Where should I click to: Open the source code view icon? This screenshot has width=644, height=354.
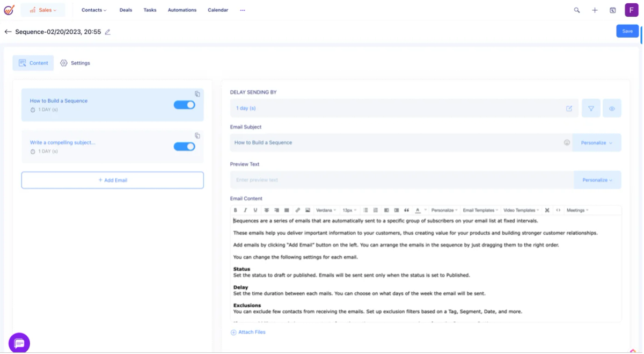[x=558, y=210]
